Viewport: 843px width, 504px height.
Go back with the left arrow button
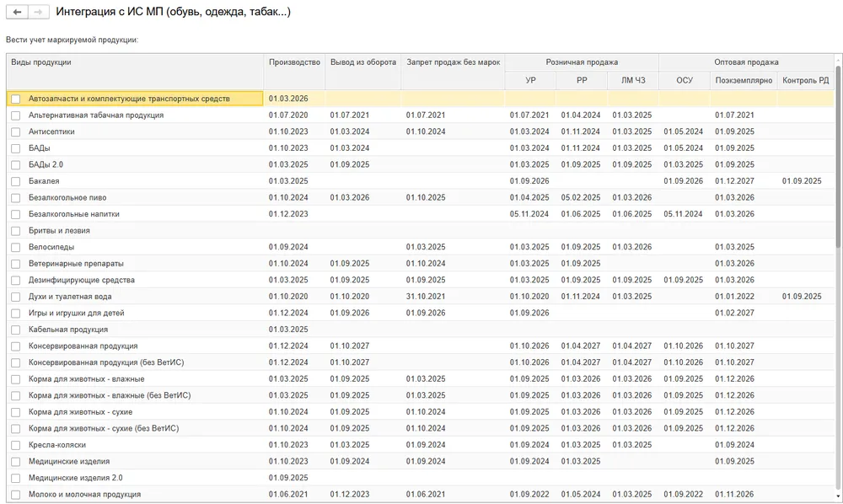pos(17,12)
